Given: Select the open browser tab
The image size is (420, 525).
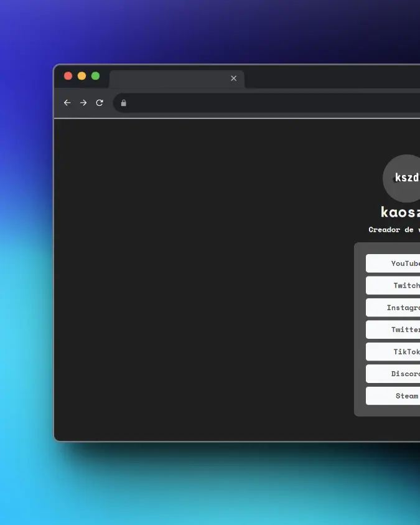Looking at the screenshot, I should [168, 79].
